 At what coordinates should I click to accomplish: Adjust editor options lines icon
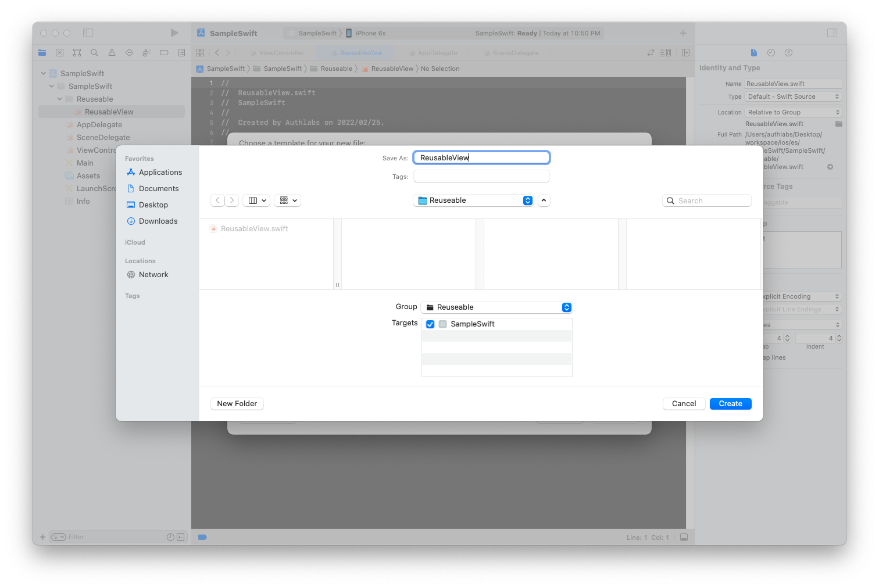[666, 53]
